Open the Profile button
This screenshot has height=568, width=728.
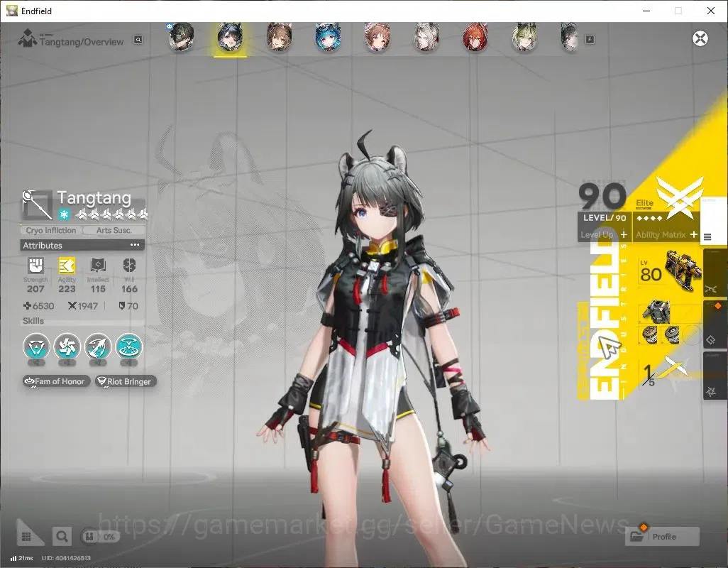pyautogui.click(x=662, y=537)
